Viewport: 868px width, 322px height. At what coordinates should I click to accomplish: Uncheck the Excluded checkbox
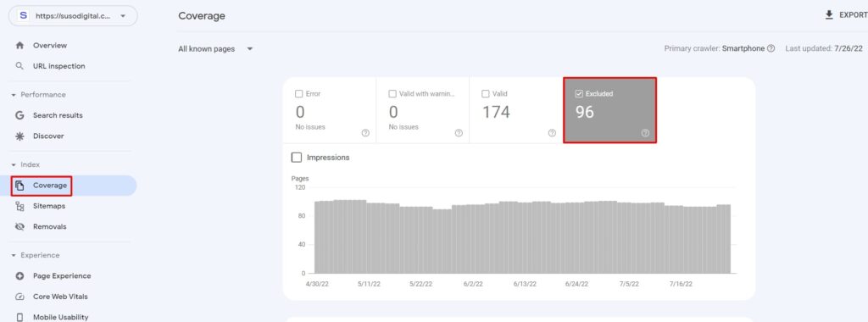[x=579, y=93]
